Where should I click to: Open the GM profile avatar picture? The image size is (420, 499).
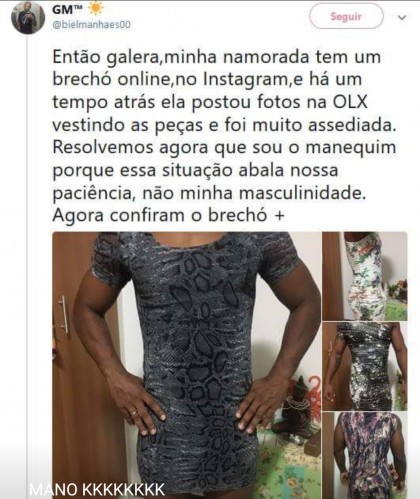(x=28, y=18)
